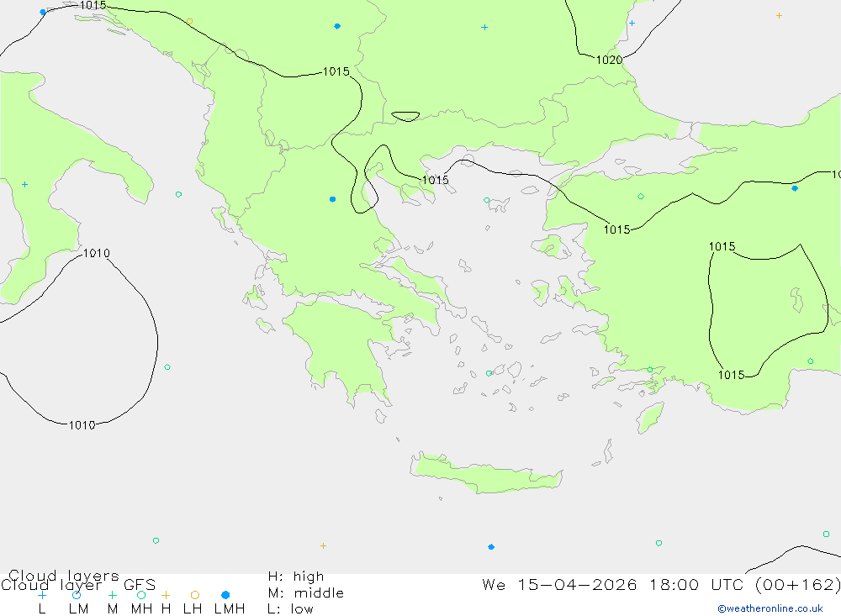Select the blue plus marker over southern Italy
Image resolution: width=841 pixels, height=616 pixels.
pyautogui.click(x=24, y=184)
